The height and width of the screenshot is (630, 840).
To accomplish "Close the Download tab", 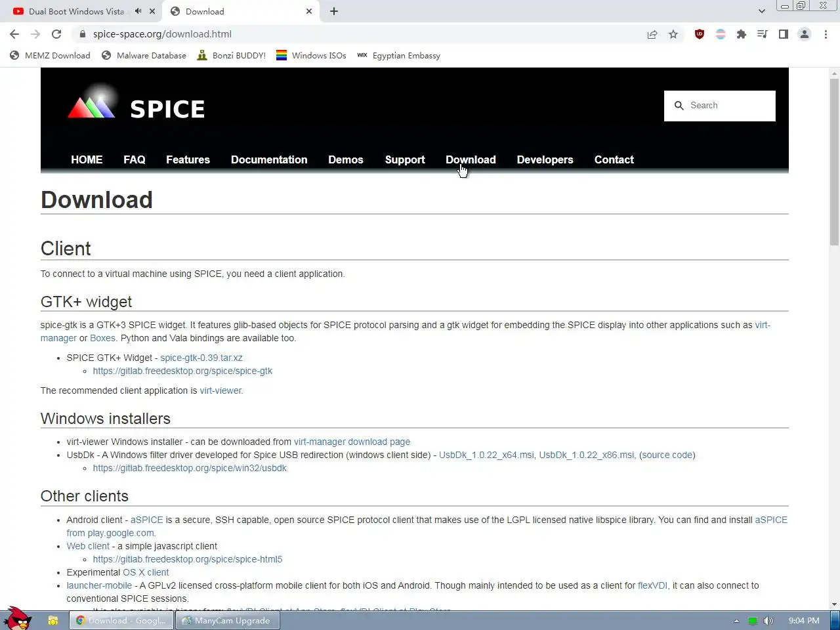I will tap(309, 11).
